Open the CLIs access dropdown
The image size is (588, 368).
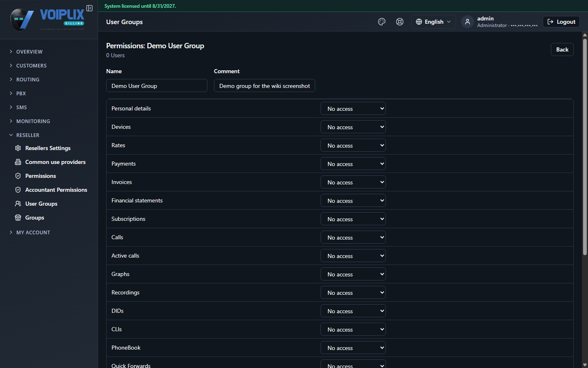pyautogui.click(x=353, y=329)
